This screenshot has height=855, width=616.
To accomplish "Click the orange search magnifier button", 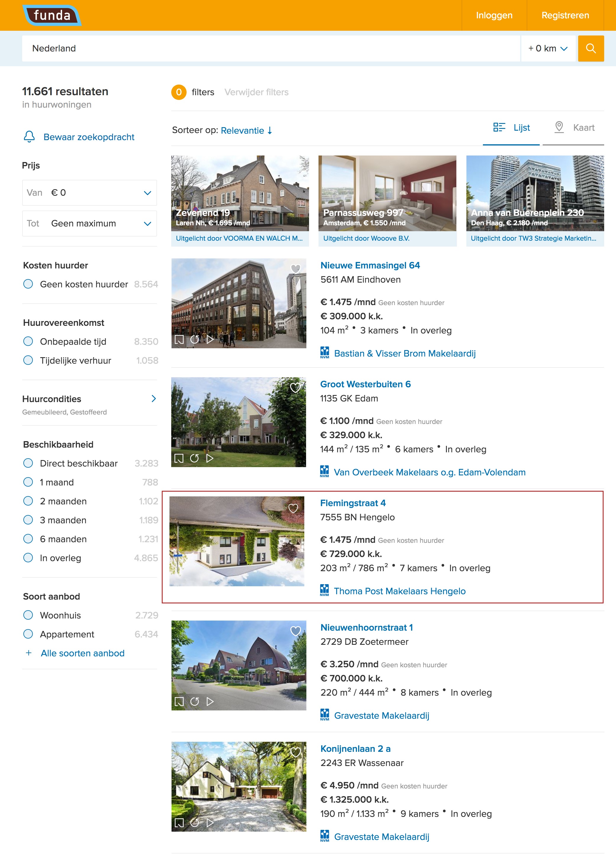I will [x=591, y=48].
